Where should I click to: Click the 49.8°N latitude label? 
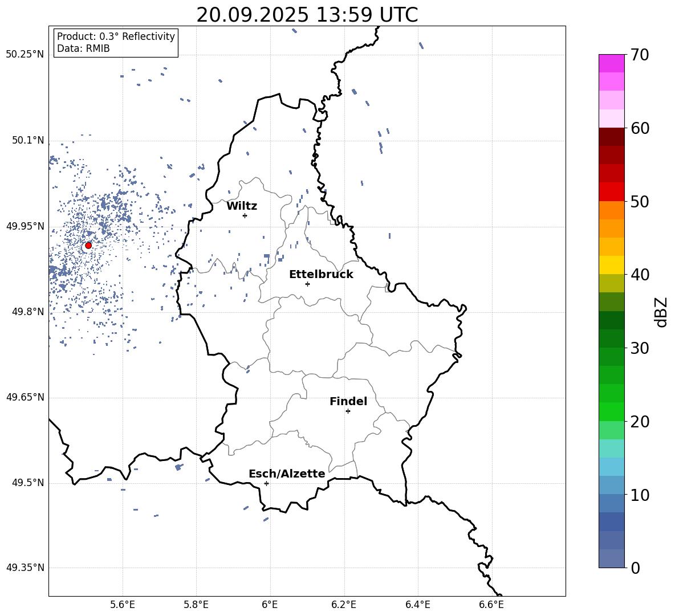[x=28, y=312]
